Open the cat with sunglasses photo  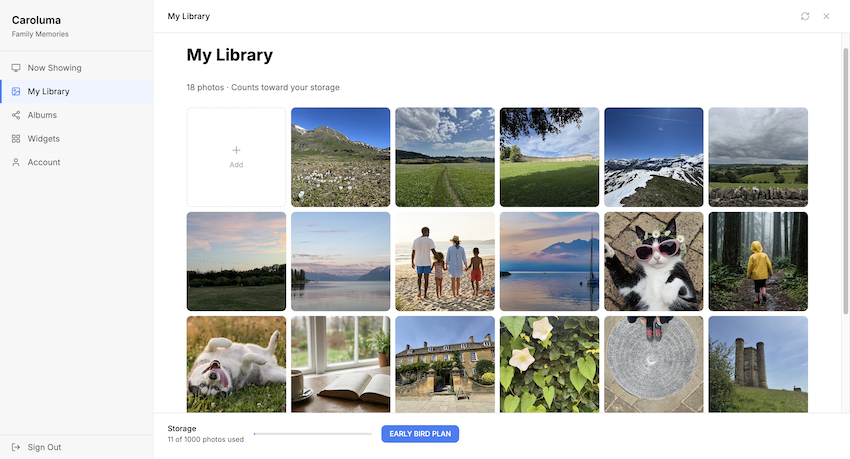pyautogui.click(x=654, y=261)
